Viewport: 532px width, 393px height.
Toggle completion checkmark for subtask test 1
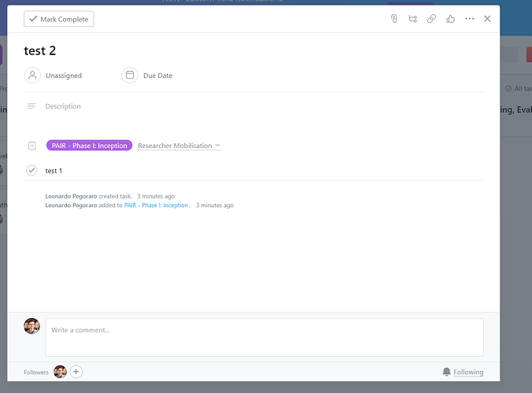click(x=31, y=170)
